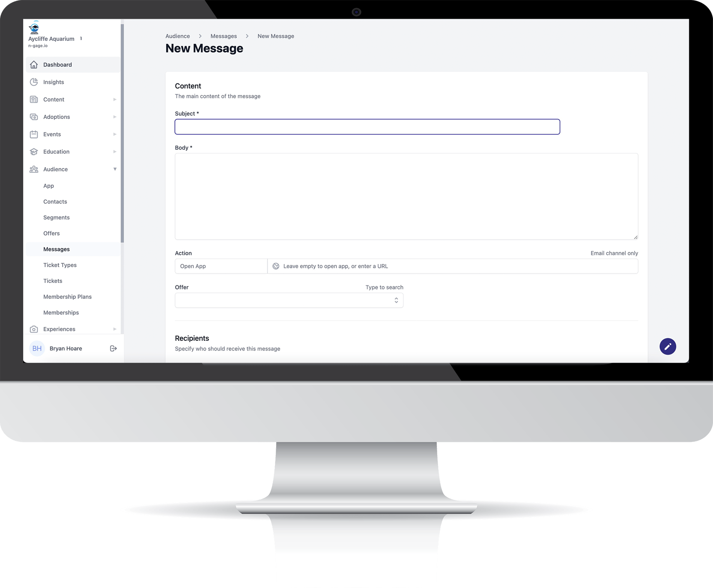Click the Dashboard home icon
This screenshot has height=588, width=713.
pyautogui.click(x=34, y=64)
